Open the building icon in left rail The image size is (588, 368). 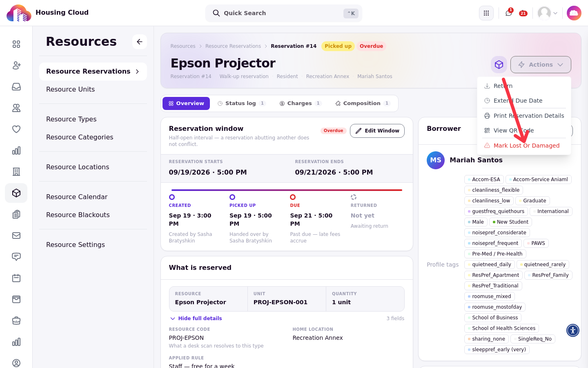coord(16,172)
